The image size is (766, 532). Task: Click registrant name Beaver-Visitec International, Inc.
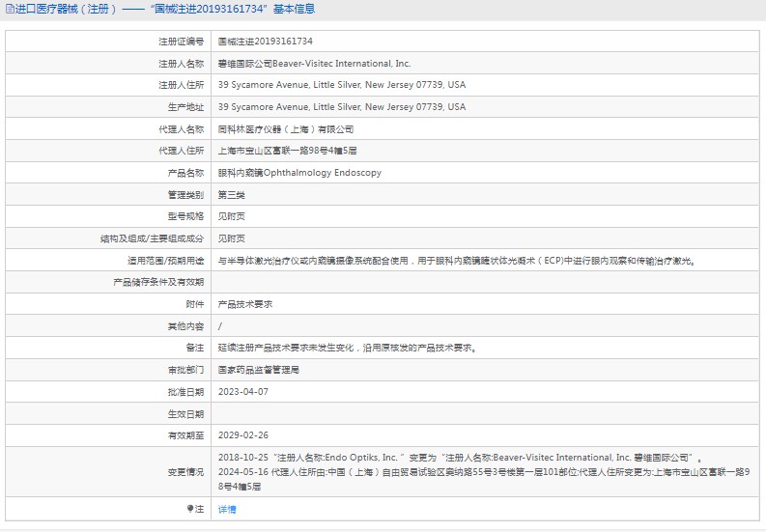[x=314, y=64]
